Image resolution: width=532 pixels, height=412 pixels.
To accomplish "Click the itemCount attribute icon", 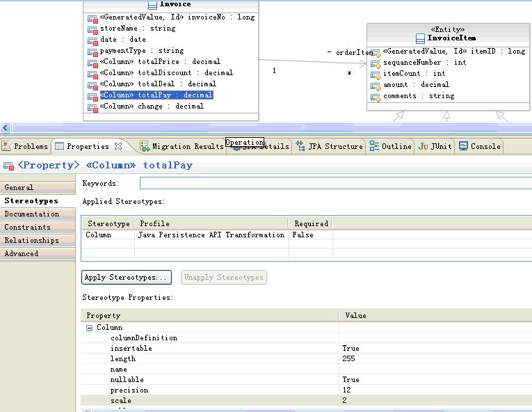I will (376, 75).
